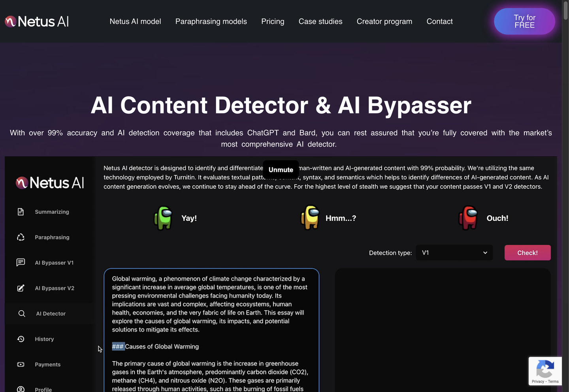
Task: Click the Paraphrasing recycle icon
Action: tap(21, 237)
